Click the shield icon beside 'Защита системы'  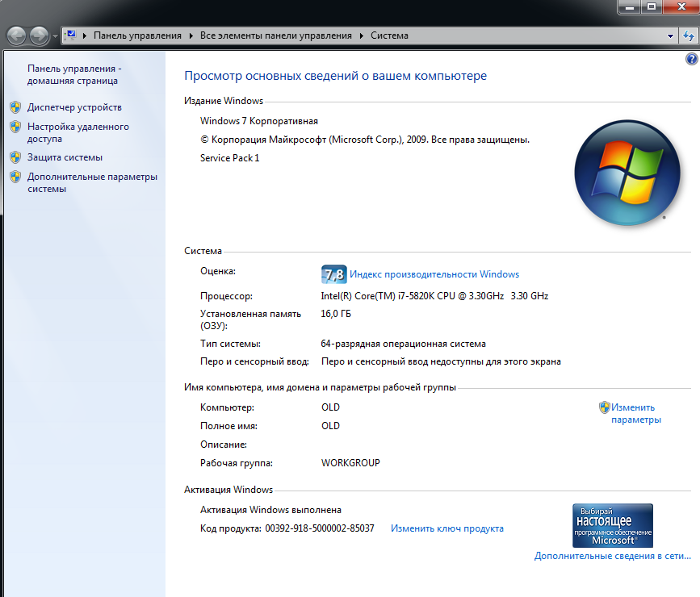click(15, 157)
